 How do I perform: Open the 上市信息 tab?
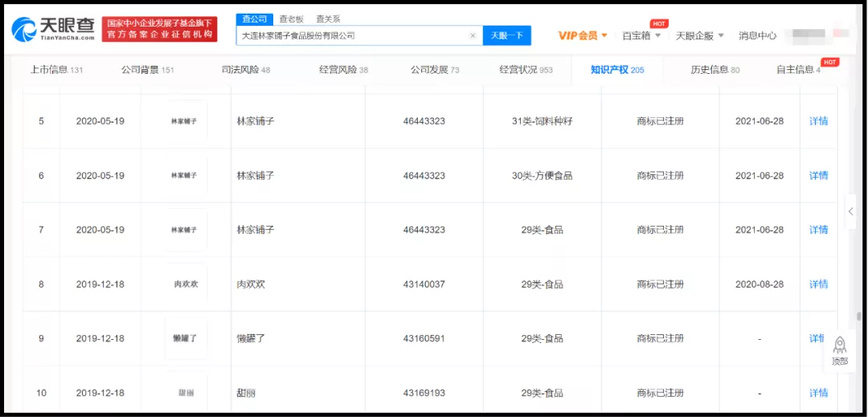pyautogui.click(x=56, y=70)
